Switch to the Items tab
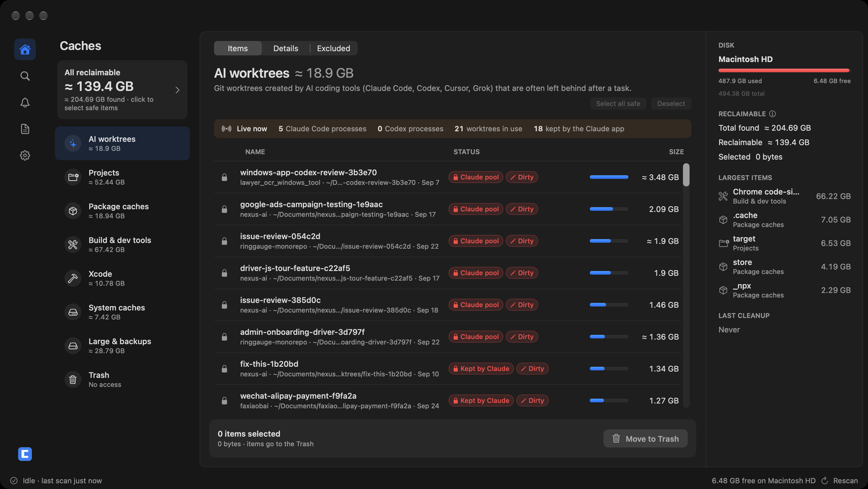The height and width of the screenshot is (489, 868). (238, 48)
